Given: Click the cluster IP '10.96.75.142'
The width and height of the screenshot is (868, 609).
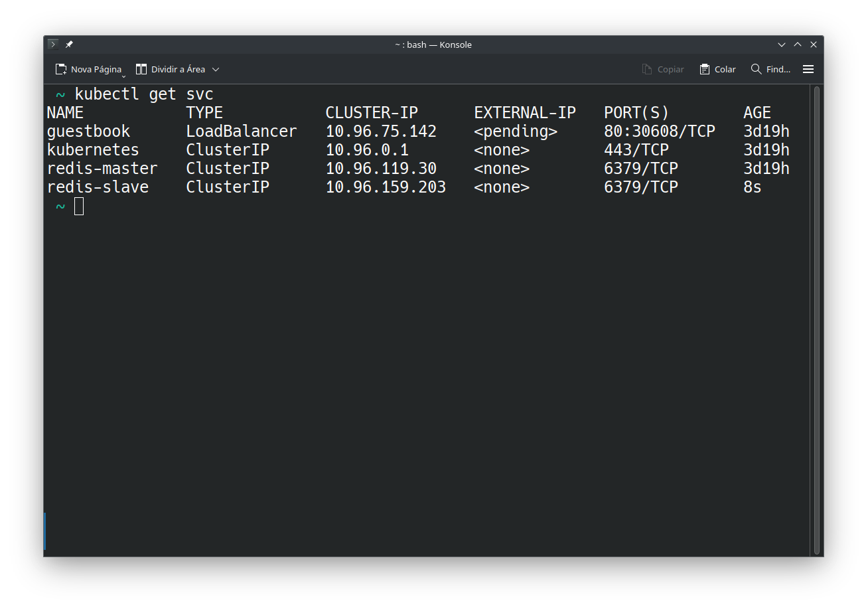Looking at the screenshot, I should [x=381, y=131].
